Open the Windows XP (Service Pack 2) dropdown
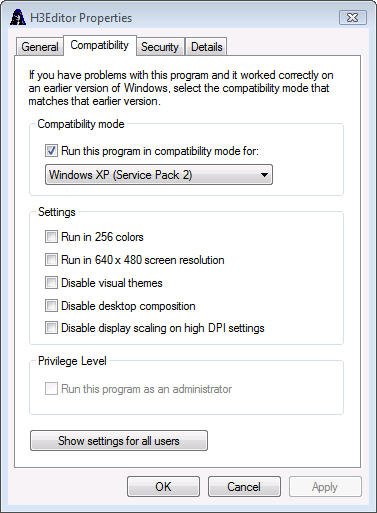377x513 pixels. click(x=159, y=175)
